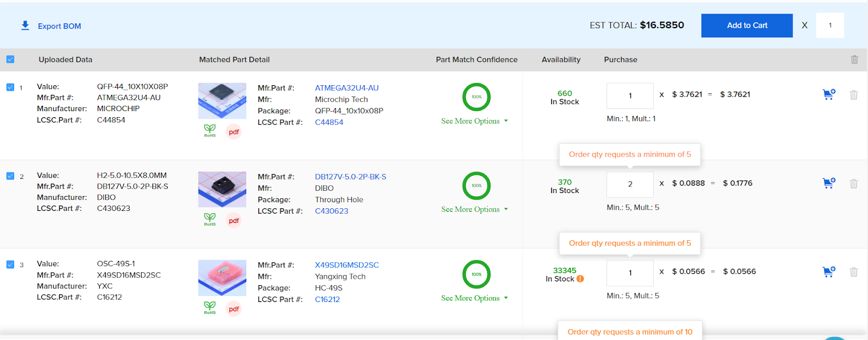
Task: Open the pdf datasheet for X49SD16MSD2SC
Action: pyautogui.click(x=234, y=309)
